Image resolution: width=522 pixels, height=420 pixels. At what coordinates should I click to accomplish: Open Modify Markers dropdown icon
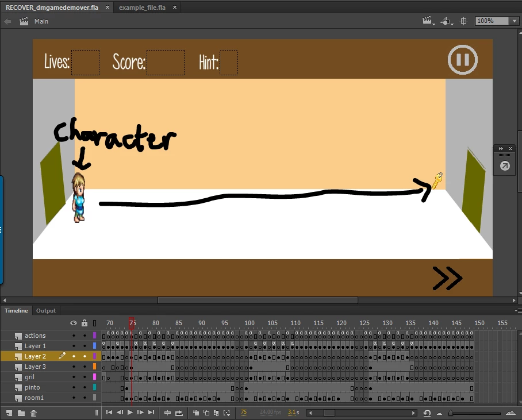227,413
